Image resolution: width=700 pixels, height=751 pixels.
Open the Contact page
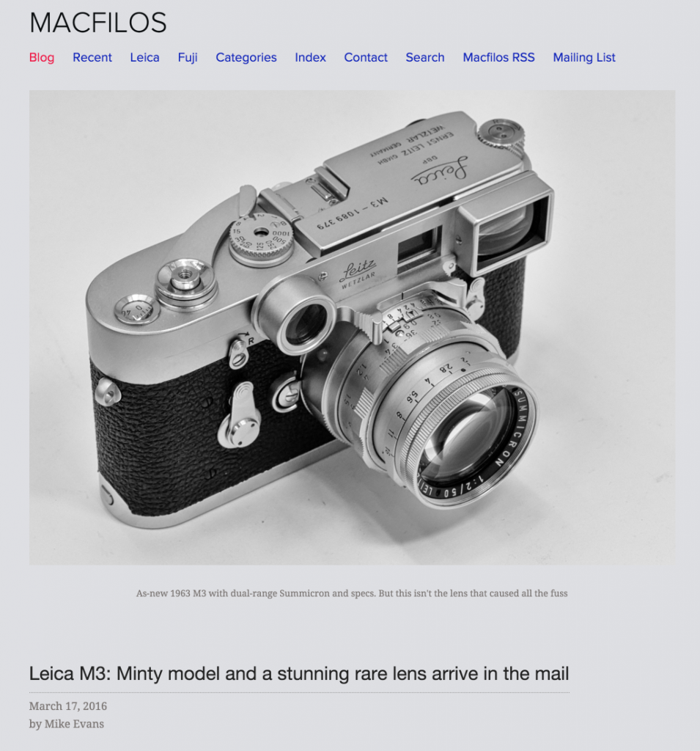coord(366,57)
